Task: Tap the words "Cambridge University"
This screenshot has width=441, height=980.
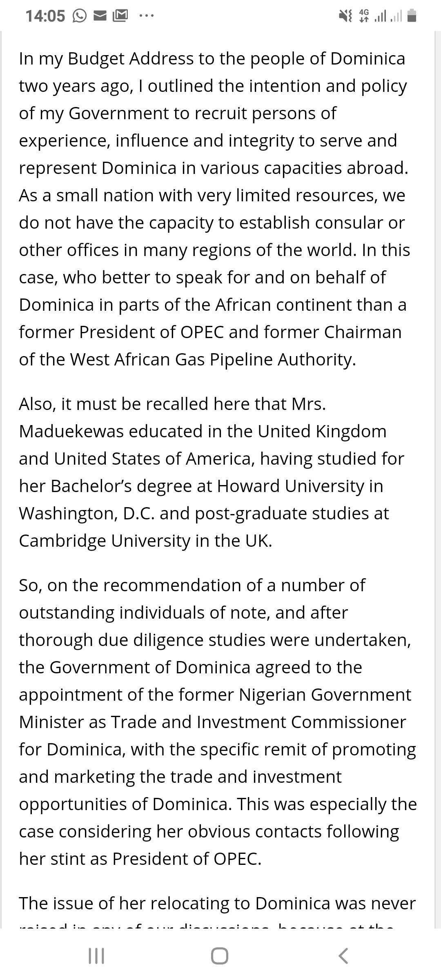Action: (x=105, y=541)
